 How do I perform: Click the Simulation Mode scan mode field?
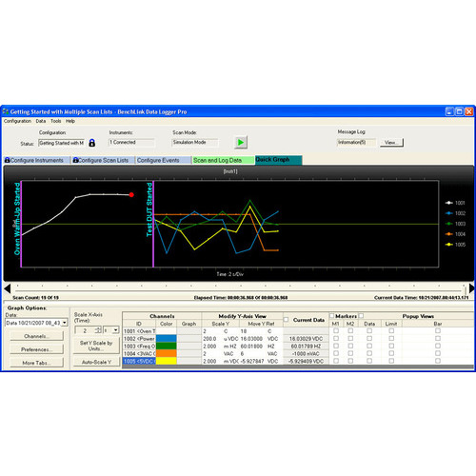pos(195,142)
